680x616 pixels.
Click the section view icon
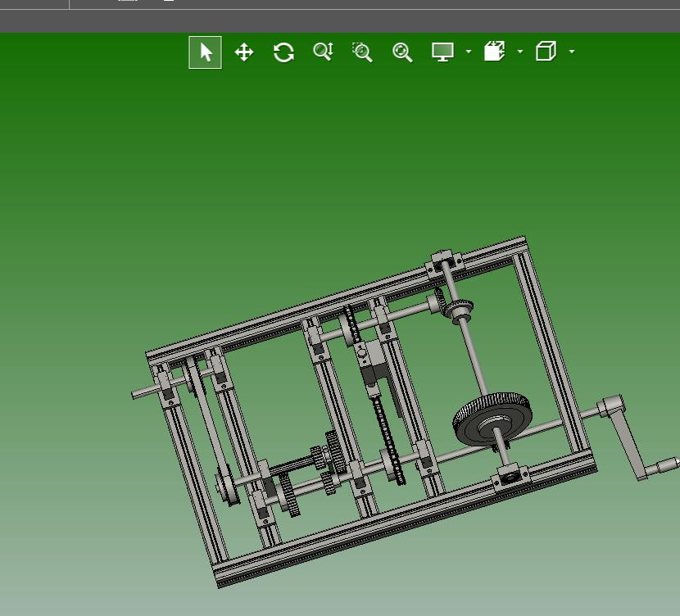coord(494,51)
